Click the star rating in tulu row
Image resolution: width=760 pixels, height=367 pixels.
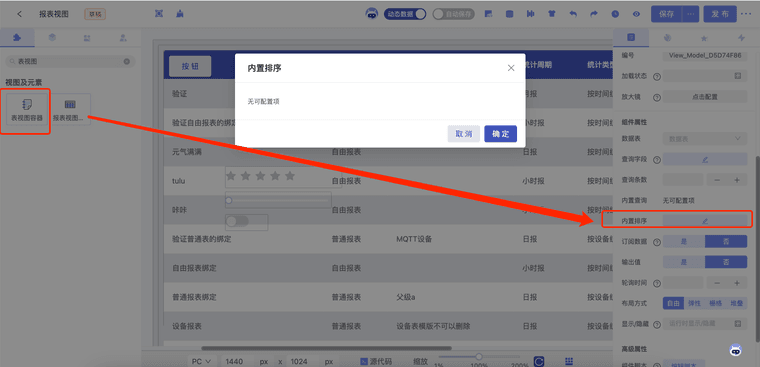tap(260, 176)
